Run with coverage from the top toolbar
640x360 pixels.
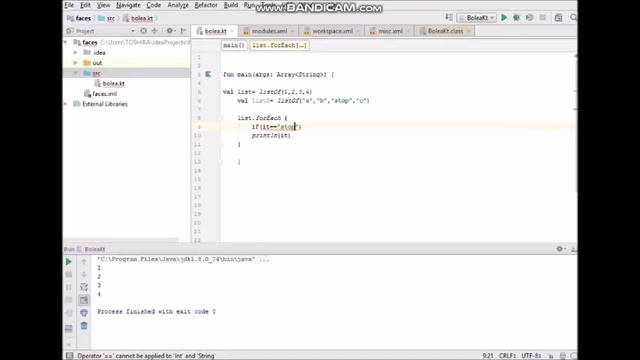[x=529, y=18]
